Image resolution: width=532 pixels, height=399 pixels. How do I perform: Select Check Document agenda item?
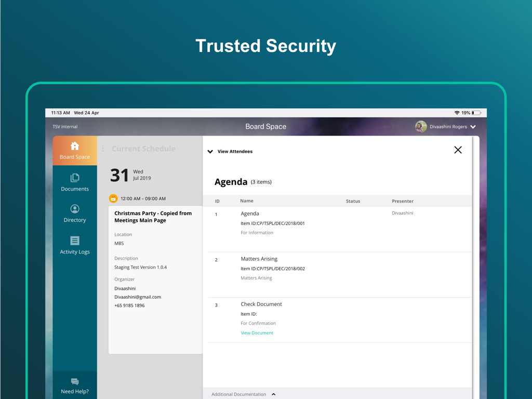point(261,304)
